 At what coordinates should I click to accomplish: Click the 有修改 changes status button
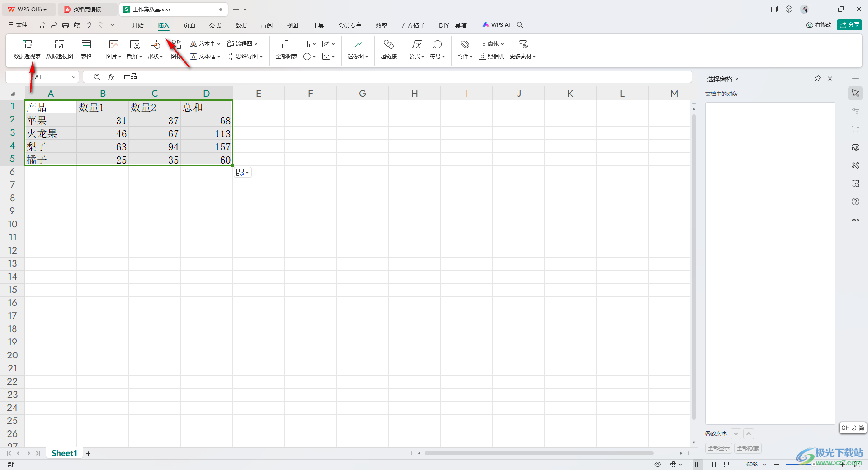819,25
